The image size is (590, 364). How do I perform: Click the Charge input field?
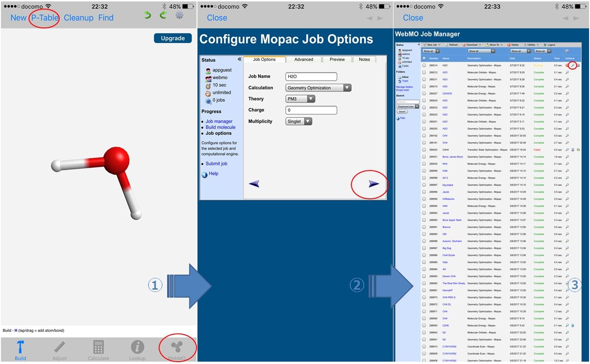(312, 110)
